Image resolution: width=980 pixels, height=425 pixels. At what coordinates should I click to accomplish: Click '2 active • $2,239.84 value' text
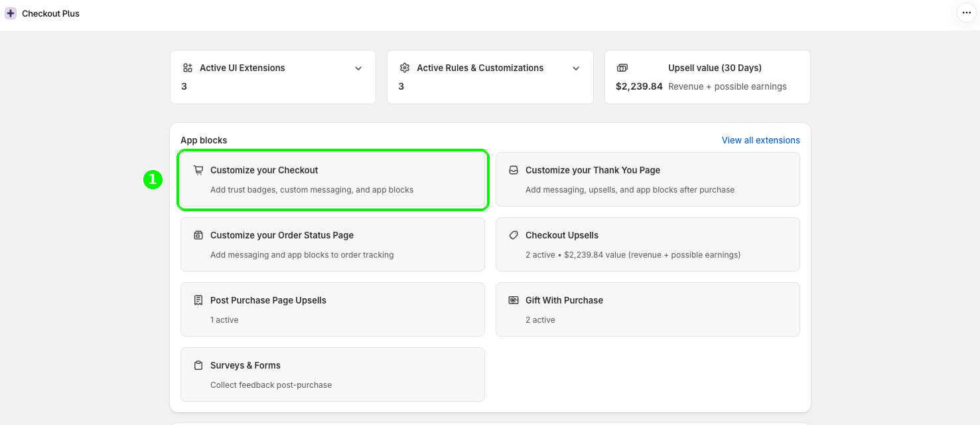click(x=633, y=255)
